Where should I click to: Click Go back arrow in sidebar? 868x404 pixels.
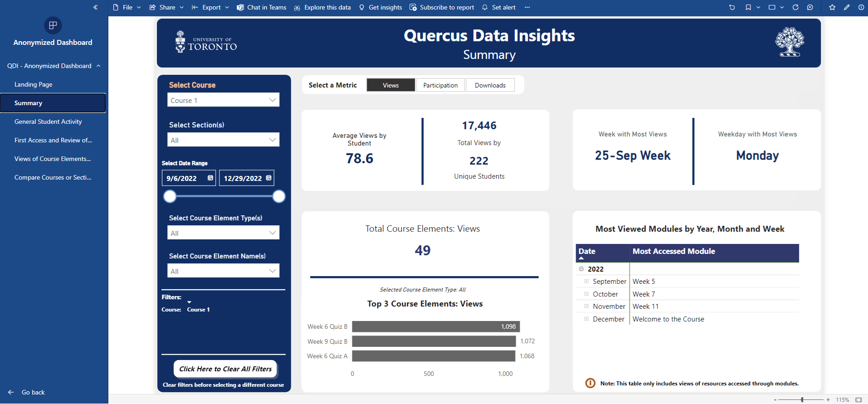tap(11, 392)
